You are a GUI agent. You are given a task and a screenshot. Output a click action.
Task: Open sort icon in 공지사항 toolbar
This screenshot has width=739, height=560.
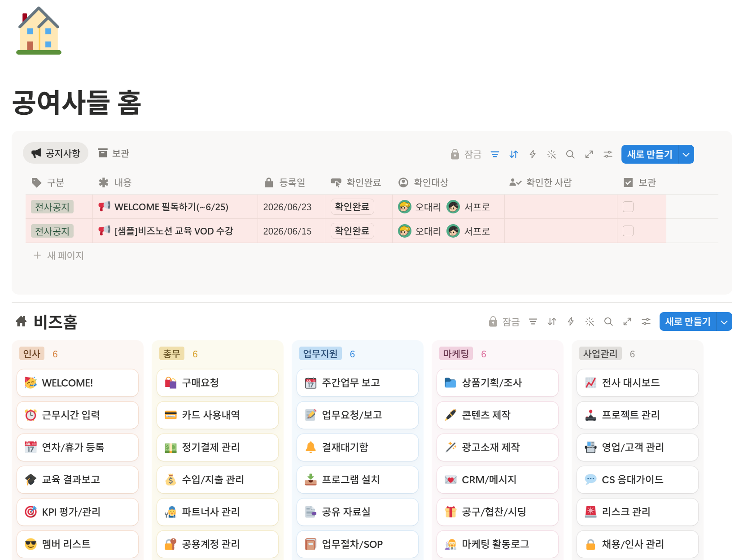click(514, 154)
